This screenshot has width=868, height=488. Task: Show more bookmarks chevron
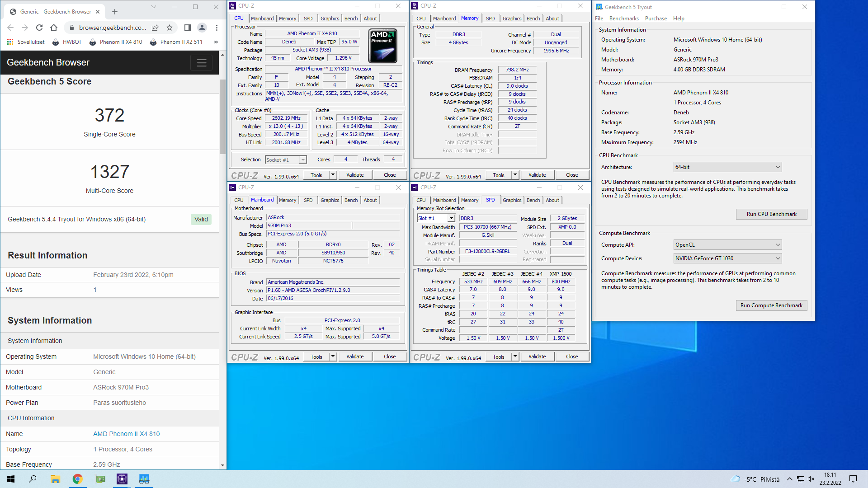(216, 42)
